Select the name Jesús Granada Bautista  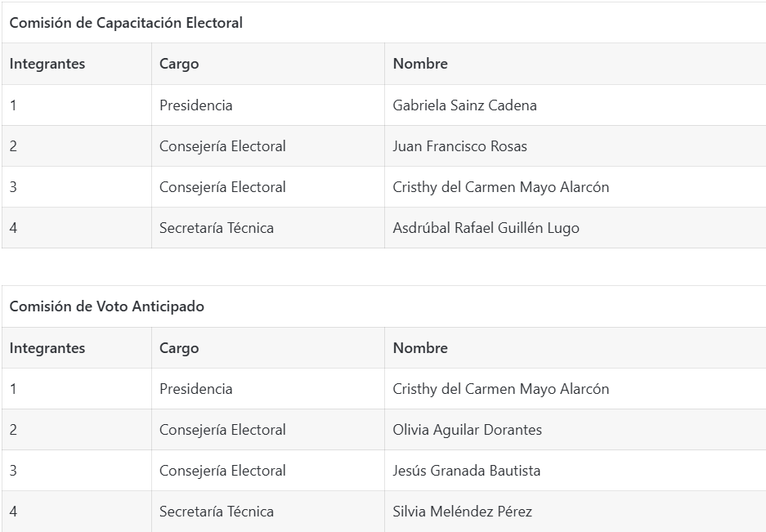[467, 471]
